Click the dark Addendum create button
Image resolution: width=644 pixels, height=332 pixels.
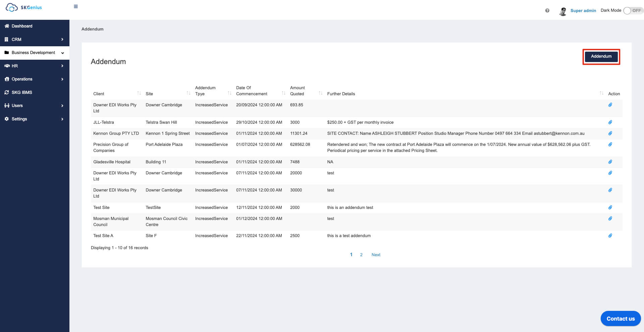601,56
